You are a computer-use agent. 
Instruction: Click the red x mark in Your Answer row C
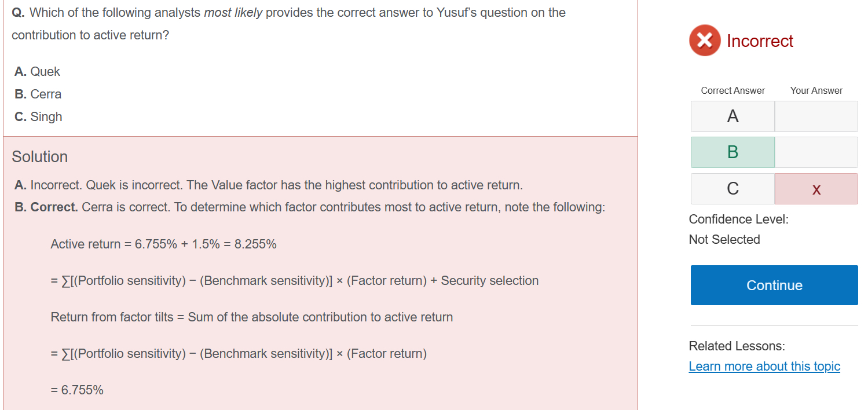(x=816, y=189)
